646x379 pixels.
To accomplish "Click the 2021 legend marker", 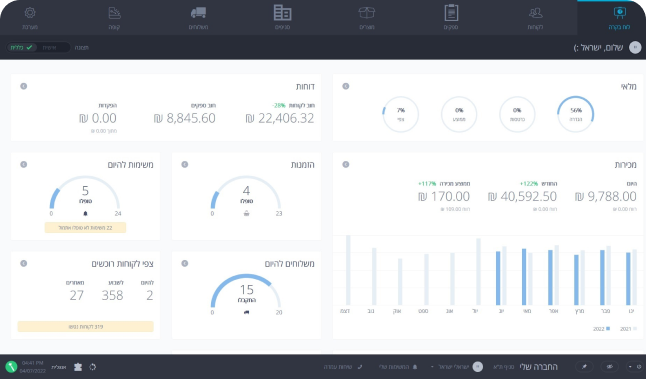I will (635, 329).
